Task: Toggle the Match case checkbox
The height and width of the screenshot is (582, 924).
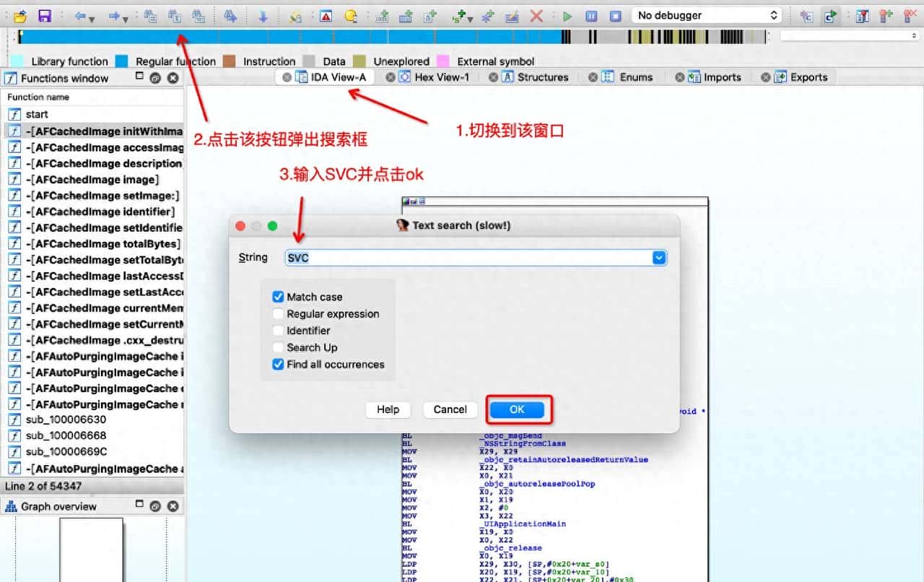Action: coord(278,297)
